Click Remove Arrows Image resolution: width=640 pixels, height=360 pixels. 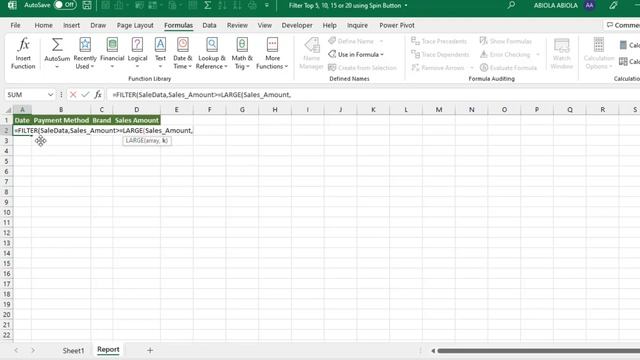(438, 68)
